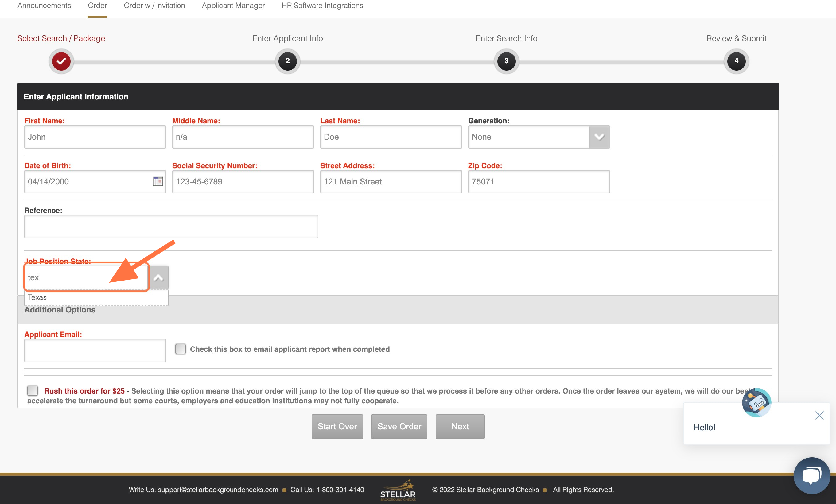Viewport: 836px width, 504px height.
Task: Click the Enter Search Info step label
Action: [506, 38]
